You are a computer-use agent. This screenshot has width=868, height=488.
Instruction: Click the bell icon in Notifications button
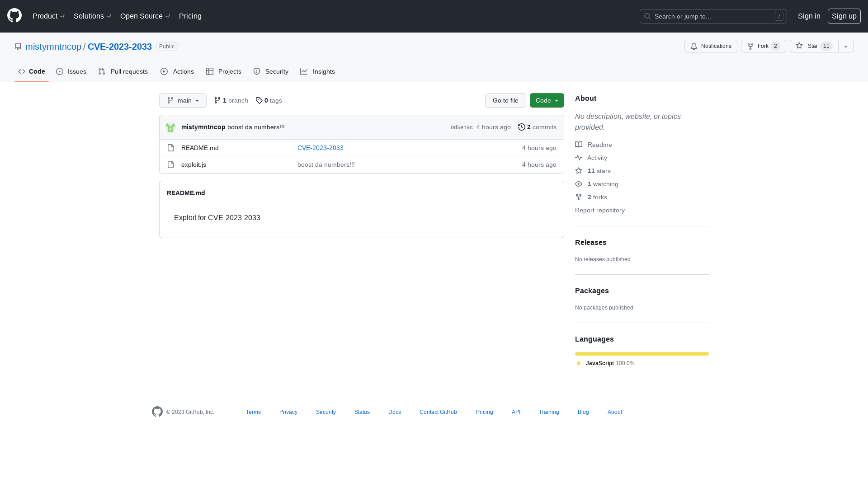tap(694, 47)
